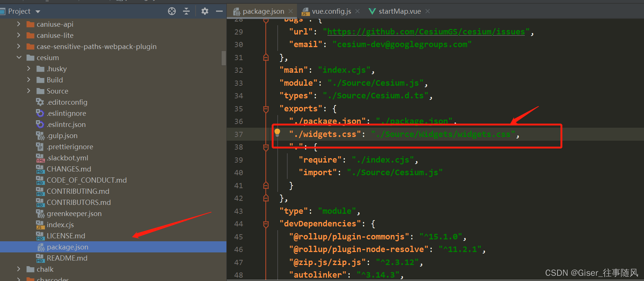Viewport: 644px width, 281px height.
Task: Click the fold end marker at line 31
Action: click(266, 58)
